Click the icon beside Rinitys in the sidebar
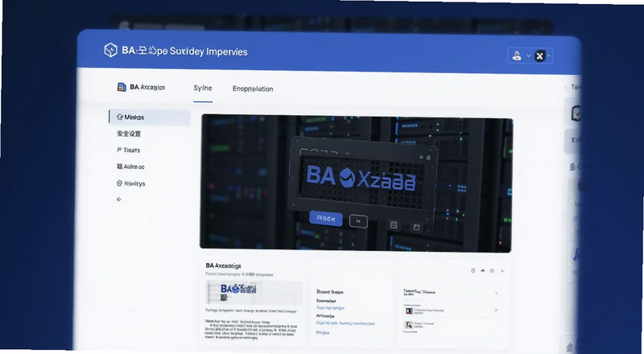Screen dimensions: 644x354 119,183
